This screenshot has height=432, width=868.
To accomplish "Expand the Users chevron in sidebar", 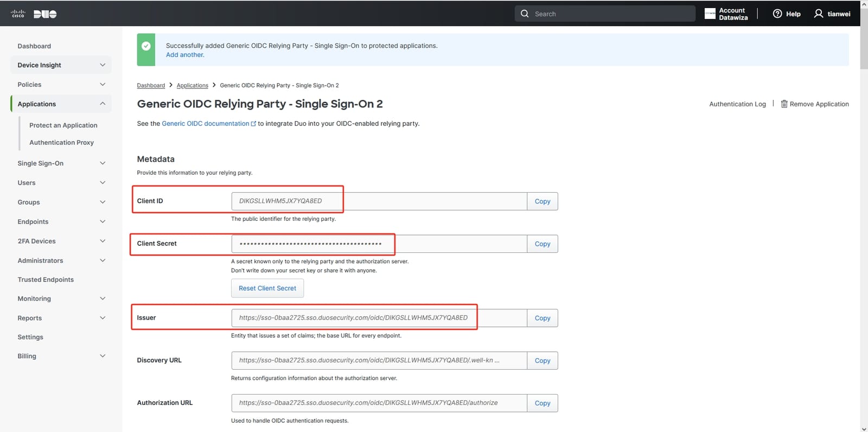I will [x=103, y=183].
